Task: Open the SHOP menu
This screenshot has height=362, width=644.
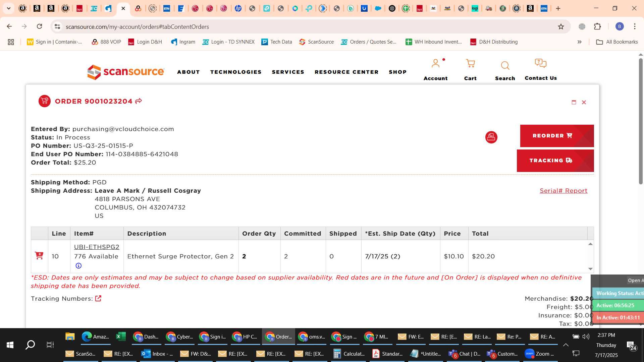Action: click(398, 72)
